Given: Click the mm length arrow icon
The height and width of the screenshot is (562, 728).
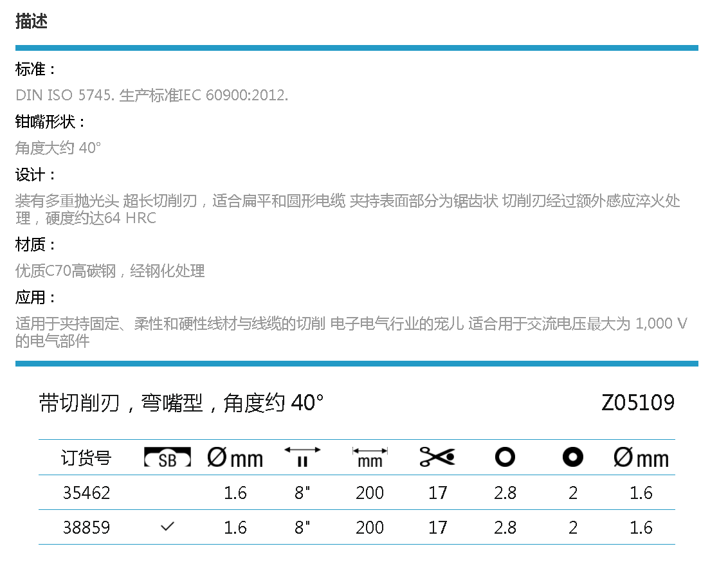Looking at the screenshot, I should [370, 457].
